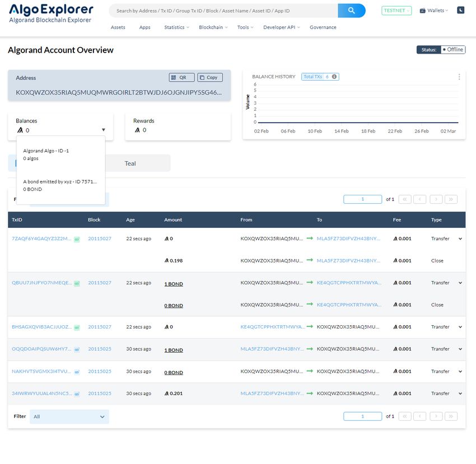Screen dimensions: 476x464
Task: Open the Statistics menu
Action: (176, 27)
